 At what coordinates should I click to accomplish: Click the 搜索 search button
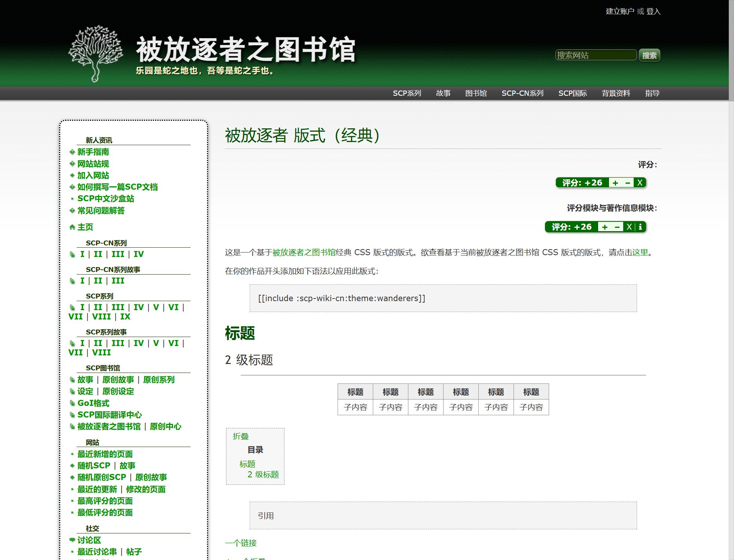649,55
